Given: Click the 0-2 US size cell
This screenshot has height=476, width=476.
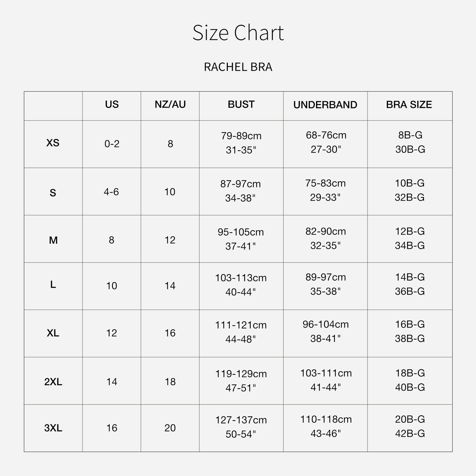Looking at the screenshot, I should point(112,144).
